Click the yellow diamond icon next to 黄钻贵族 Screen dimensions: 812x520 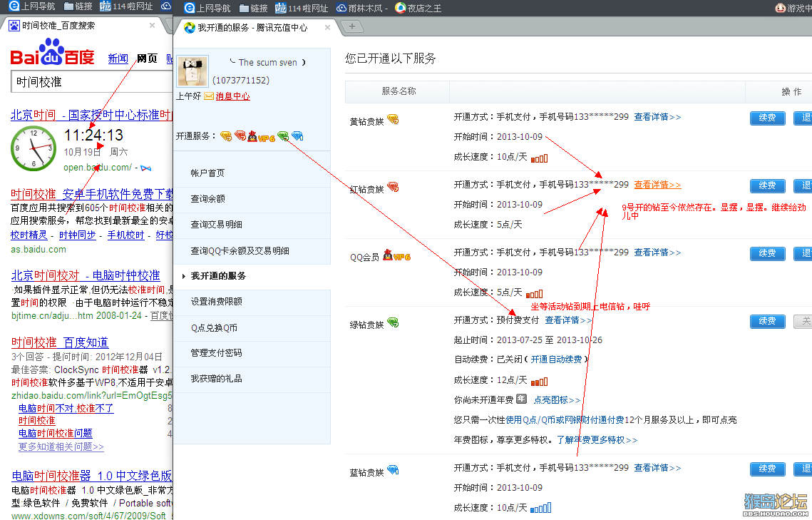[393, 120]
